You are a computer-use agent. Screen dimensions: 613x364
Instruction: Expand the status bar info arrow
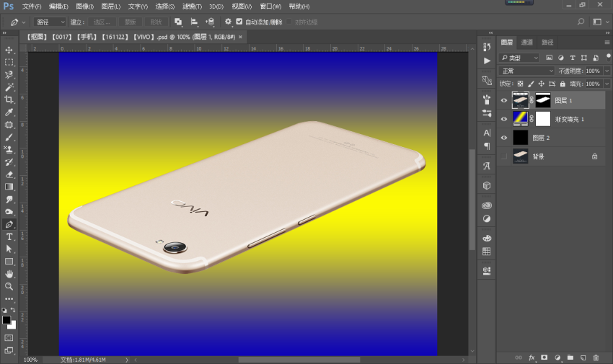tap(127, 360)
